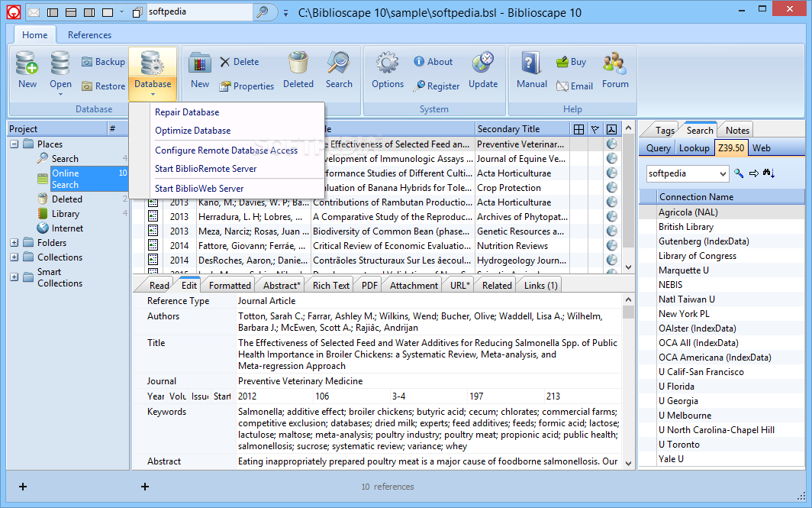This screenshot has width=812, height=508.
Task: Open the Web sub-tab
Action: pos(762,147)
